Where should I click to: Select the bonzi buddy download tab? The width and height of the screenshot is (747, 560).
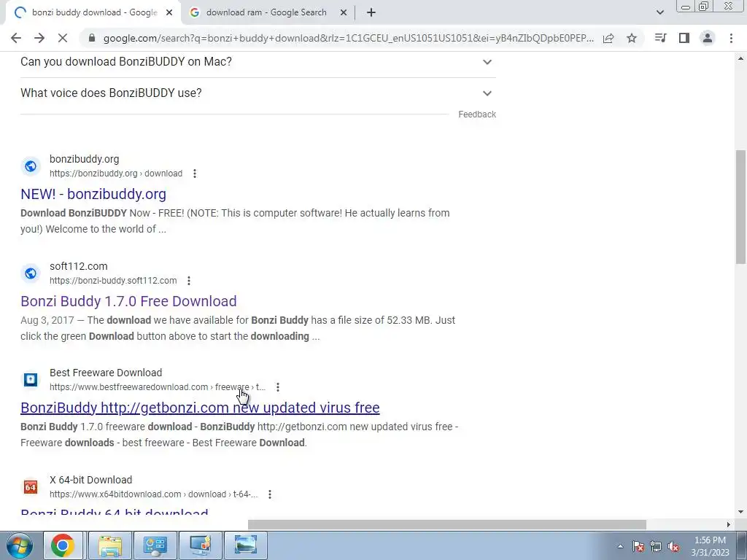pyautogui.click(x=94, y=13)
